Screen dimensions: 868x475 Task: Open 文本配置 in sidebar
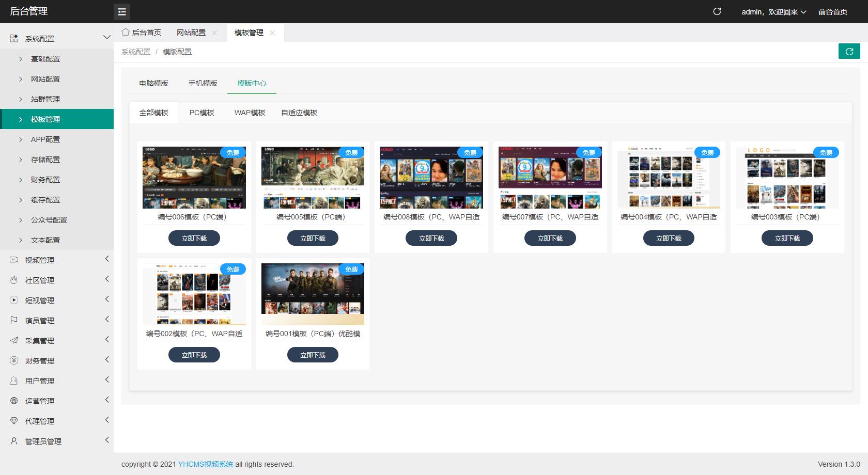click(x=57, y=240)
